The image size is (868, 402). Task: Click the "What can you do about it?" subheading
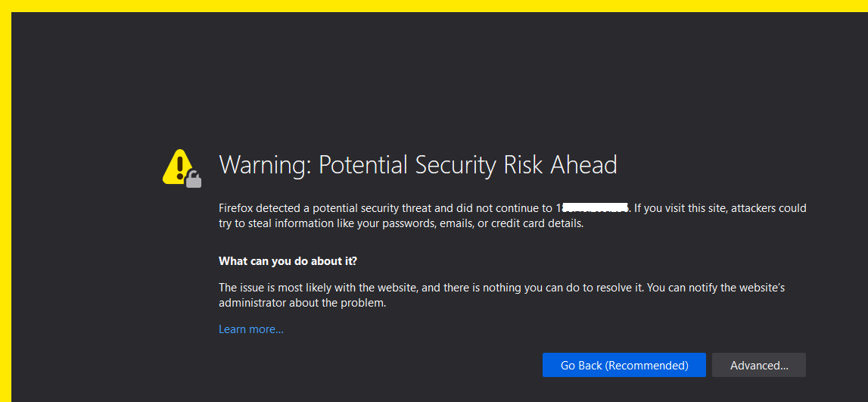coord(288,261)
